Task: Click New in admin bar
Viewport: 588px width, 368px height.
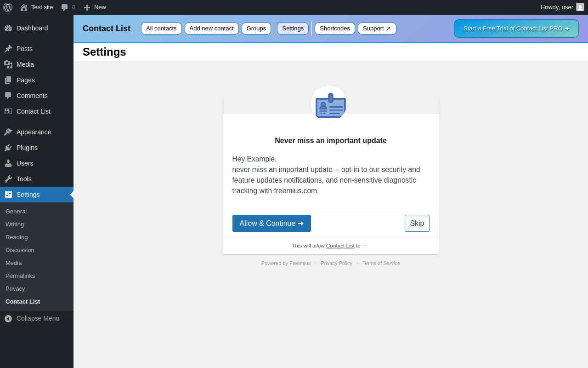Action: pyautogui.click(x=95, y=7)
